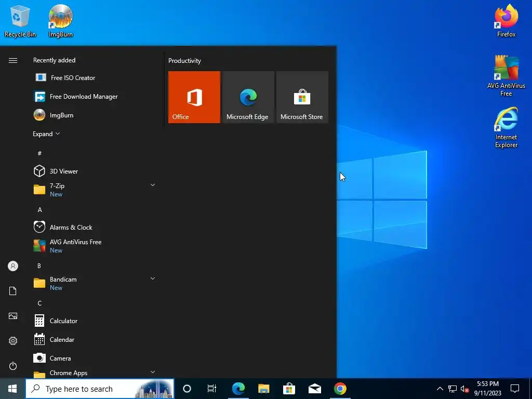Launch Free Download Manager
The height and width of the screenshot is (399, 532).
click(x=96, y=97)
